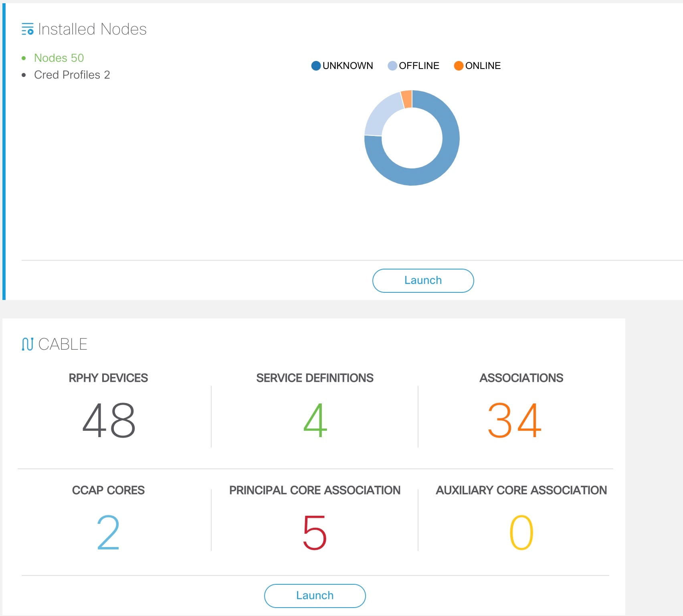This screenshot has width=683, height=616.
Task: Click the Installed Nodes heading
Action: pyautogui.click(x=92, y=29)
